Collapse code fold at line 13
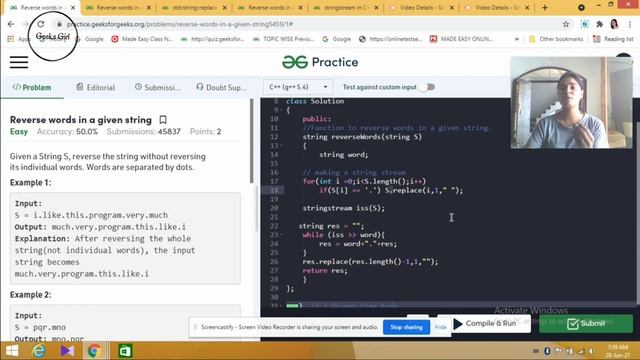This screenshot has height=360, width=640. [282, 146]
